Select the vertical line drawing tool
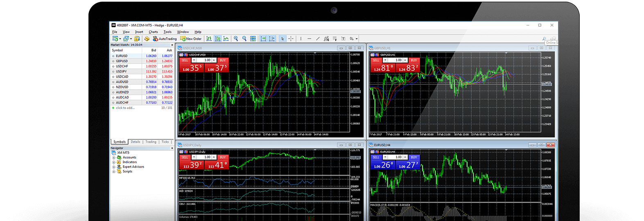 point(301,39)
